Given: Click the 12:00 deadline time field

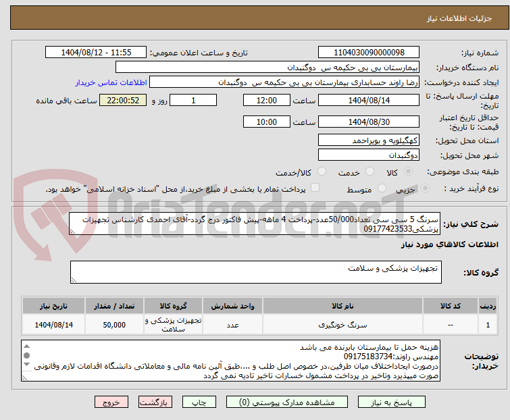Looking at the screenshot, I should [x=266, y=100].
